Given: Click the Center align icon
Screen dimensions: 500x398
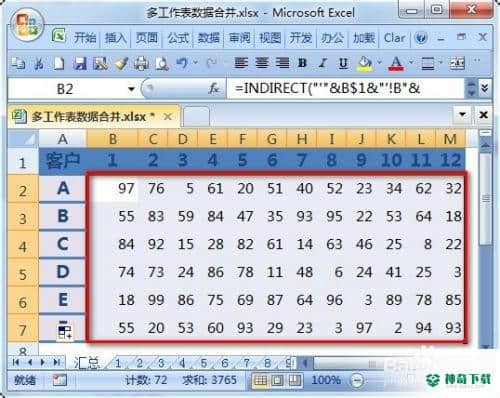Looking at the screenshot, I should point(262,63).
